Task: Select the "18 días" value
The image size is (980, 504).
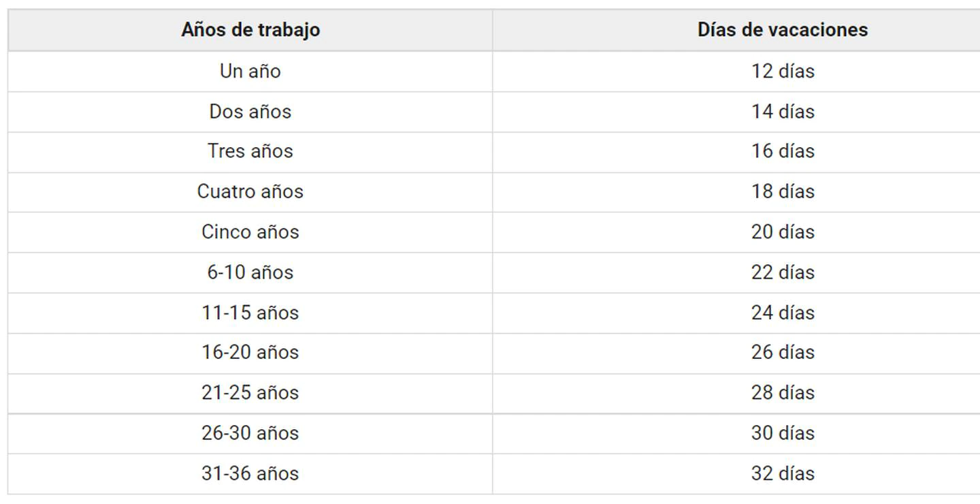Action: pyautogui.click(x=782, y=191)
